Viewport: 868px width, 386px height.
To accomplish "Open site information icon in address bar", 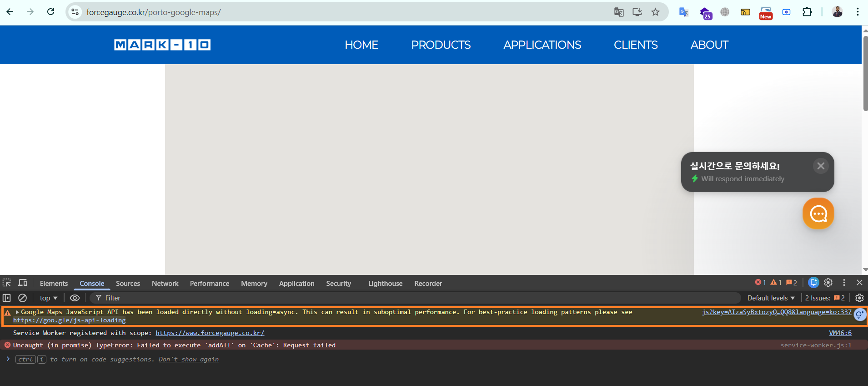I will click(x=75, y=12).
